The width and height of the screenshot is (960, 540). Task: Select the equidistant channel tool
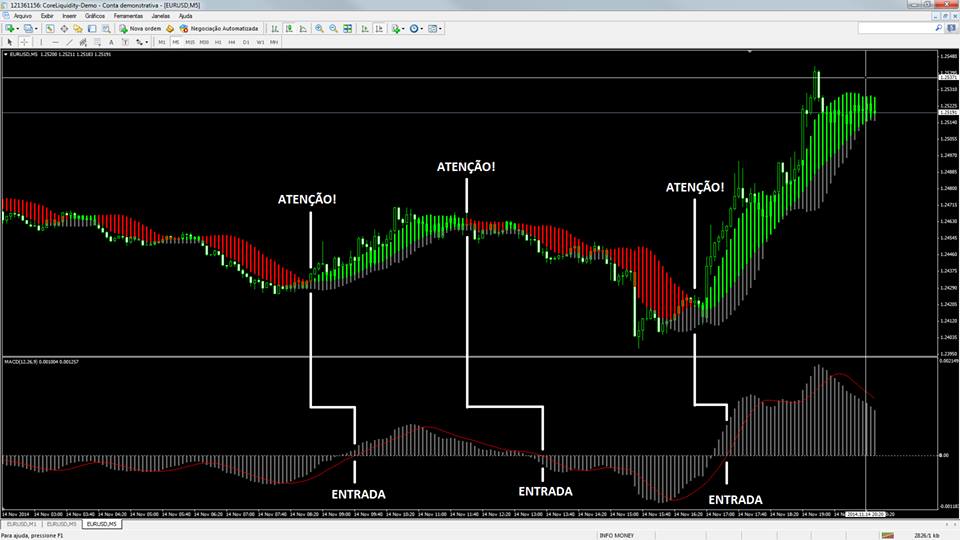pyautogui.click(x=83, y=42)
